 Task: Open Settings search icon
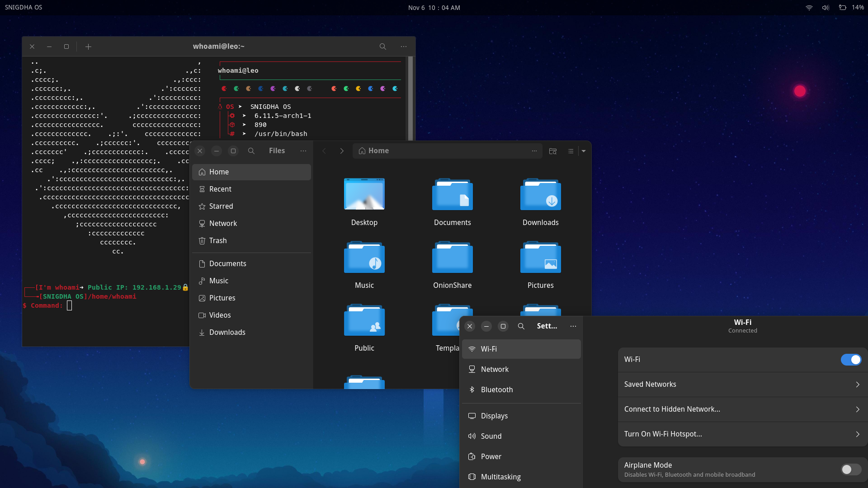(x=521, y=326)
